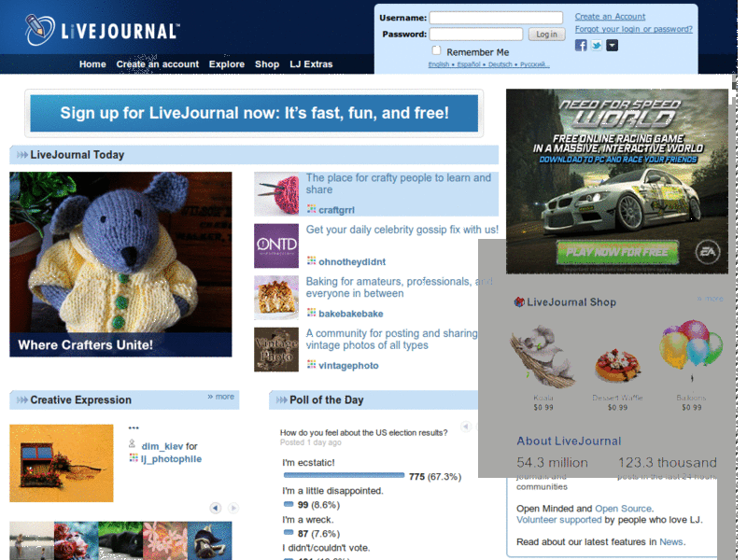
Task: Open the LJ Extras menu
Action: (311, 64)
